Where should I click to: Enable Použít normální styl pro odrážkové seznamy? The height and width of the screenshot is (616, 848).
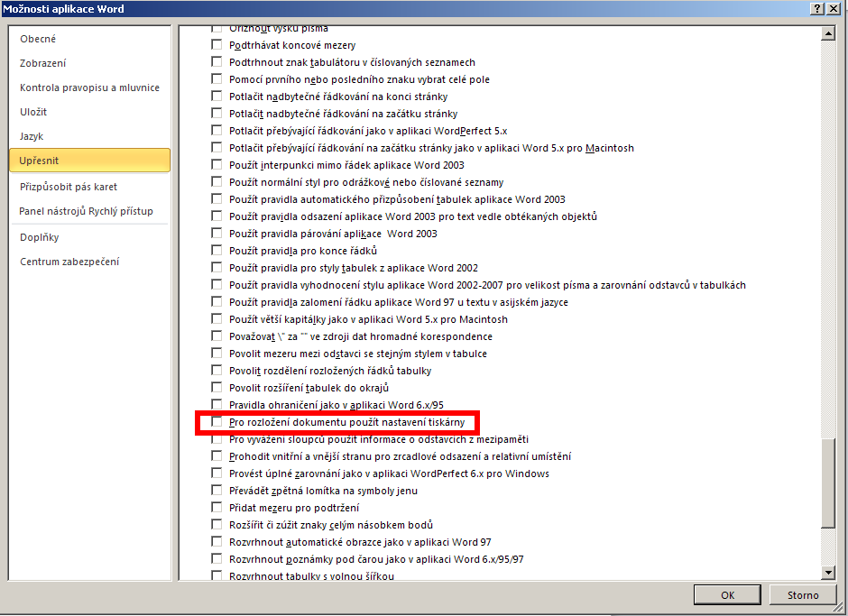click(217, 181)
